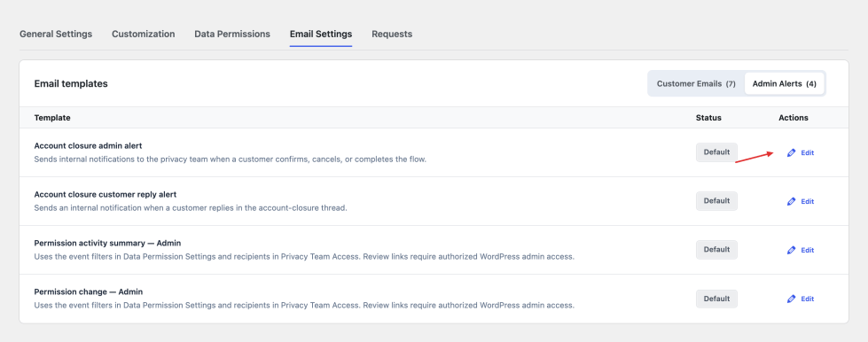This screenshot has width=868, height=342.
Task: Select the Email Settings tab
Action: coord(321,34)
